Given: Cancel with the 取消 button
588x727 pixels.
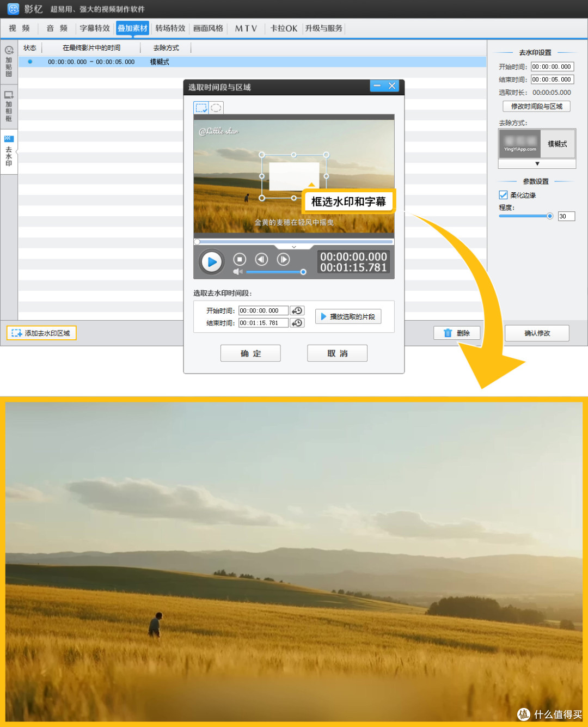Looking at the screenshot, I should click(337, 353).
